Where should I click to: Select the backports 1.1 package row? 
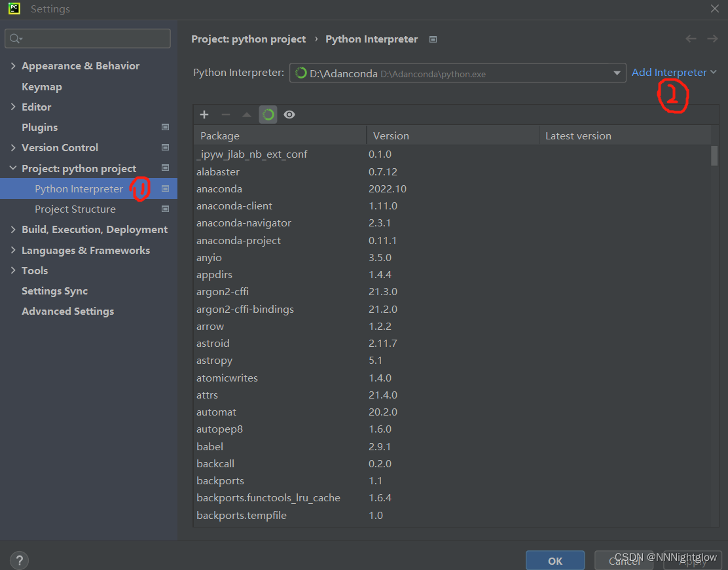(x=452, y=480)
